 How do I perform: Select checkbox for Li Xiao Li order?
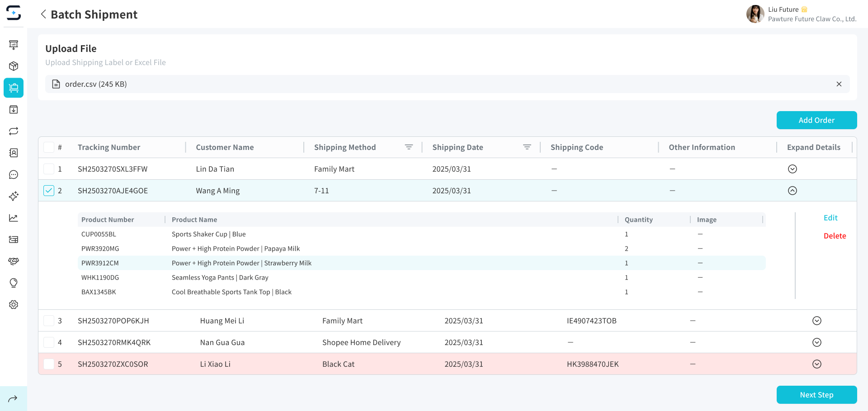[x=49, y=364]
